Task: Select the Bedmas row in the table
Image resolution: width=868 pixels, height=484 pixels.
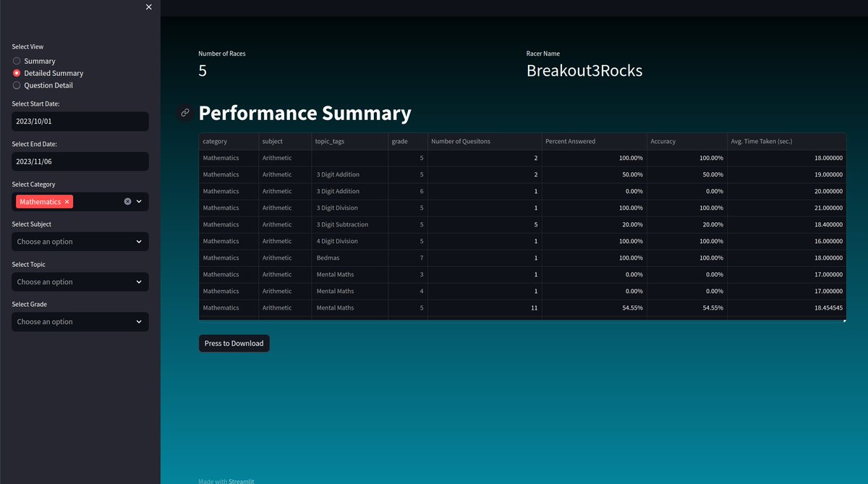Action: (x=434, y=258)
